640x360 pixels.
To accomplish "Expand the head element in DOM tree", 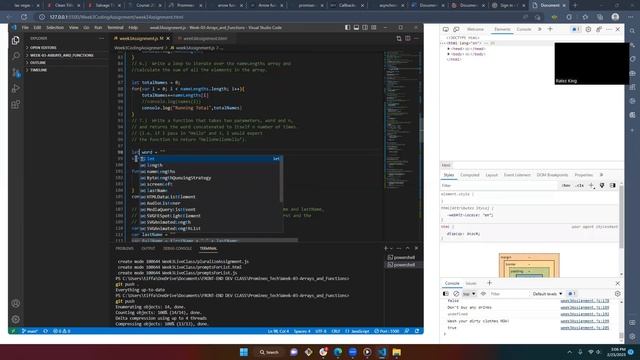I will coord(448,49).
